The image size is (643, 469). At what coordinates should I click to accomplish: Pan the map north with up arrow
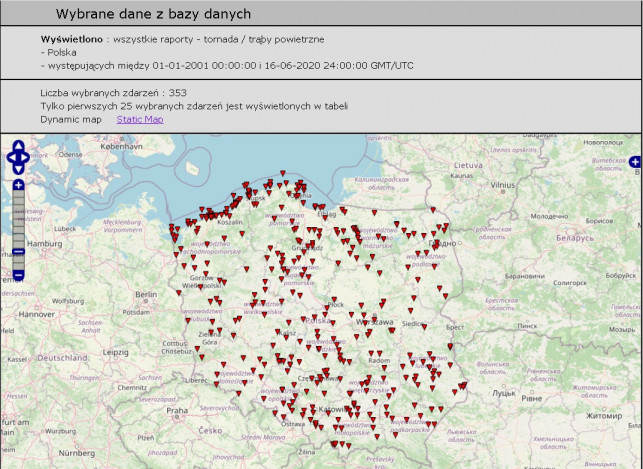18,146
